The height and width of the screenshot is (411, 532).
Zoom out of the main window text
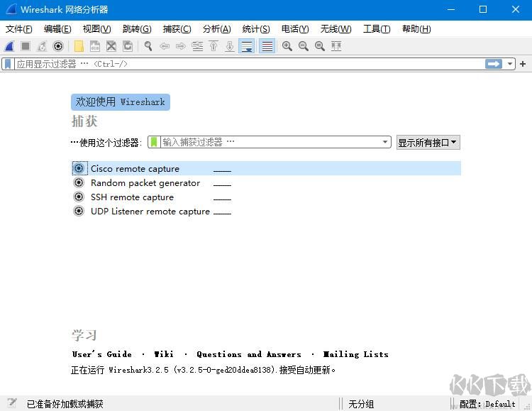[x=304, y=46]
